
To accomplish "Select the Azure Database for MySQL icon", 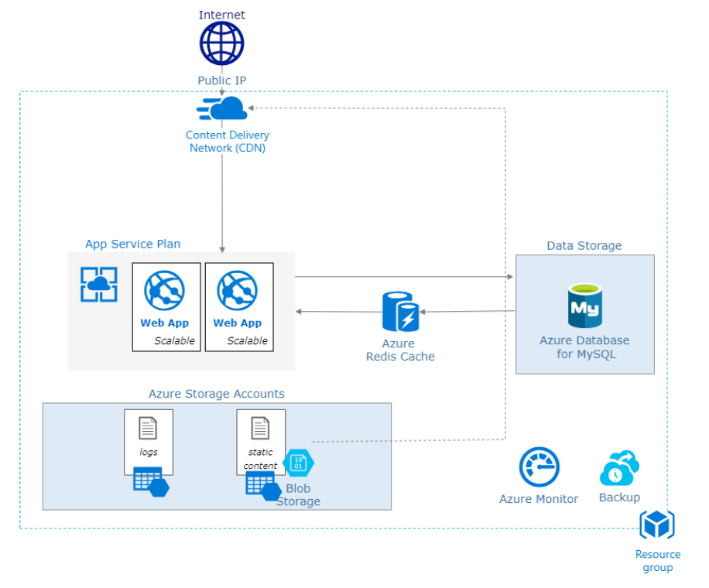I will pos(584,306).
